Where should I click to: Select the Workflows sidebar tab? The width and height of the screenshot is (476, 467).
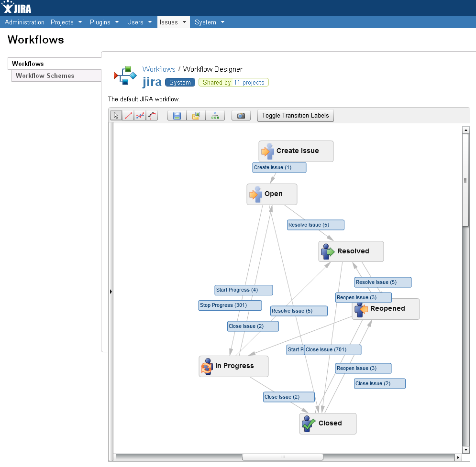tap(55, 64)
